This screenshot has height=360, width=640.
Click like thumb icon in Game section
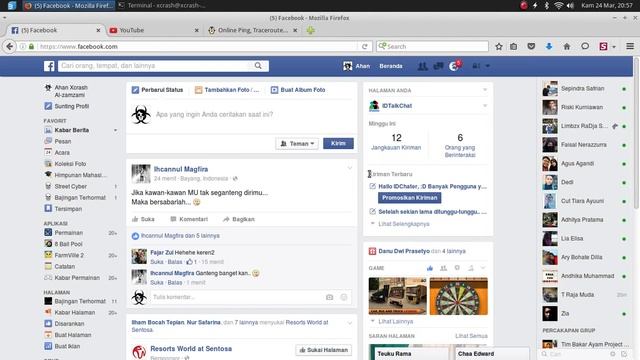(430, 268)
